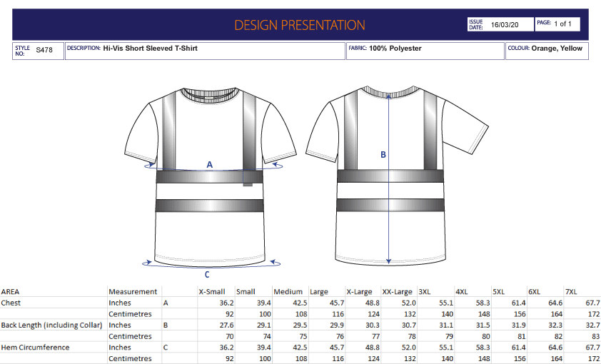Click Back Length X-Large inches value 30.3
This screenshot has height=364, width=601.
tap(373, 325)
